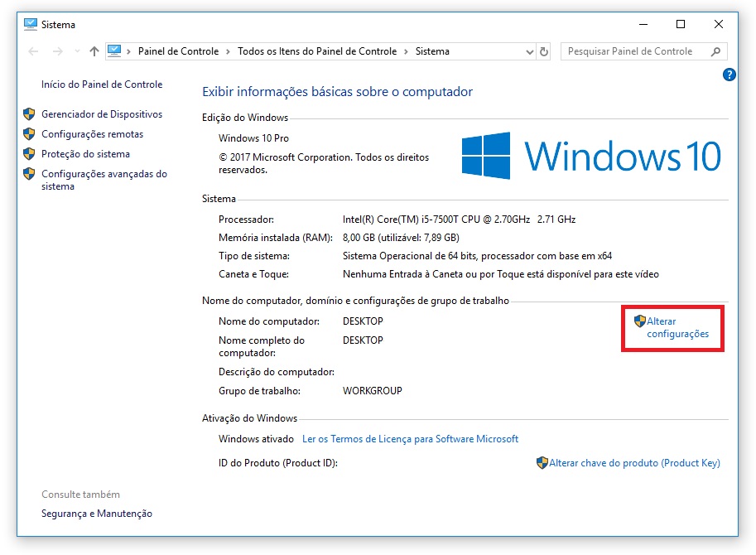Screen dimensions: 756x555
Task: Click the Windows 10 logo
Action: click(x=591, y=156)
